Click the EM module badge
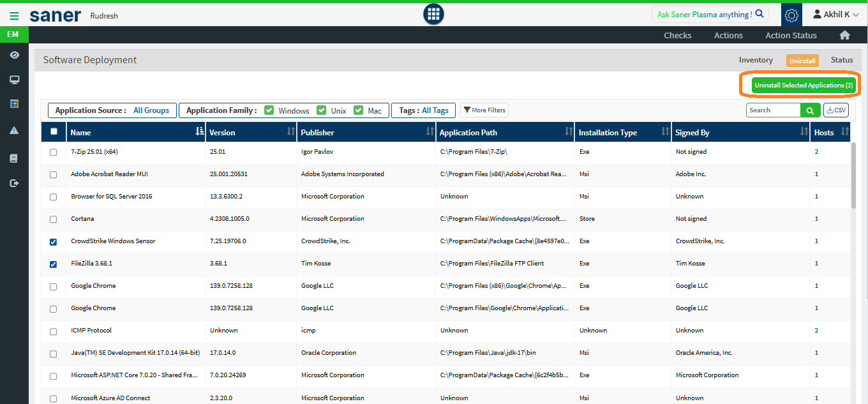The width and height of the screenshot is (868, 404). [x=13, y=34]
